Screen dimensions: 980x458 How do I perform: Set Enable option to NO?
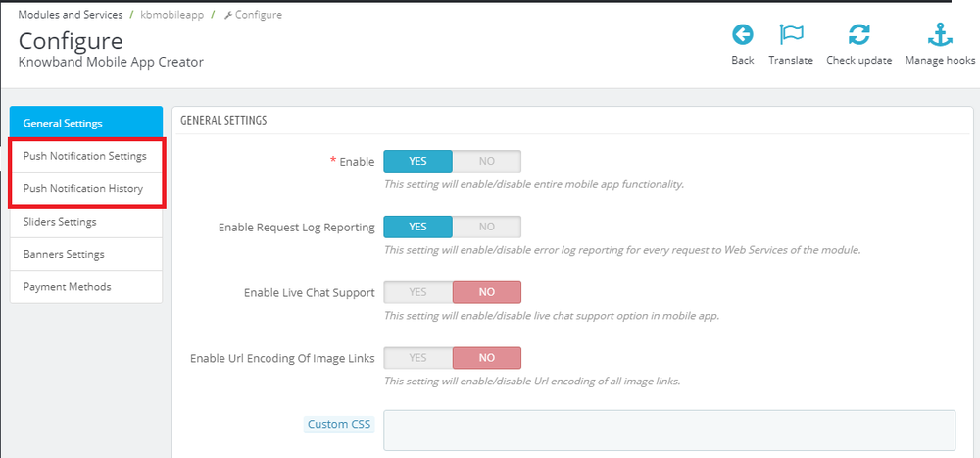coord(486,161)
